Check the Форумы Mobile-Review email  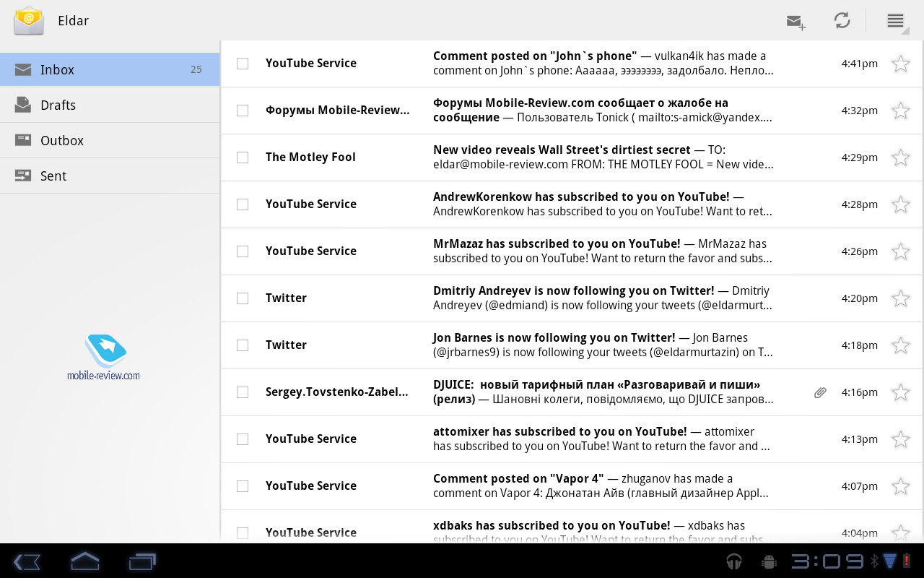coord(243,111)
